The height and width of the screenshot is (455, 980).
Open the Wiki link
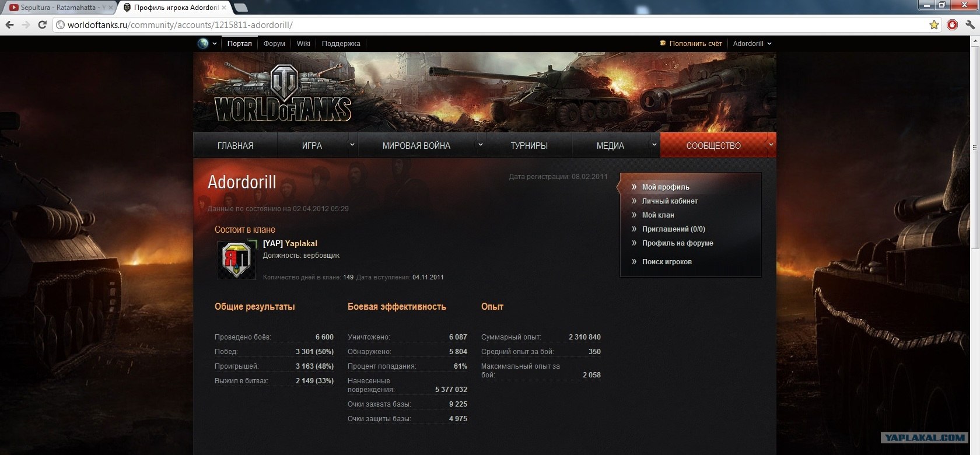[303, 44]
